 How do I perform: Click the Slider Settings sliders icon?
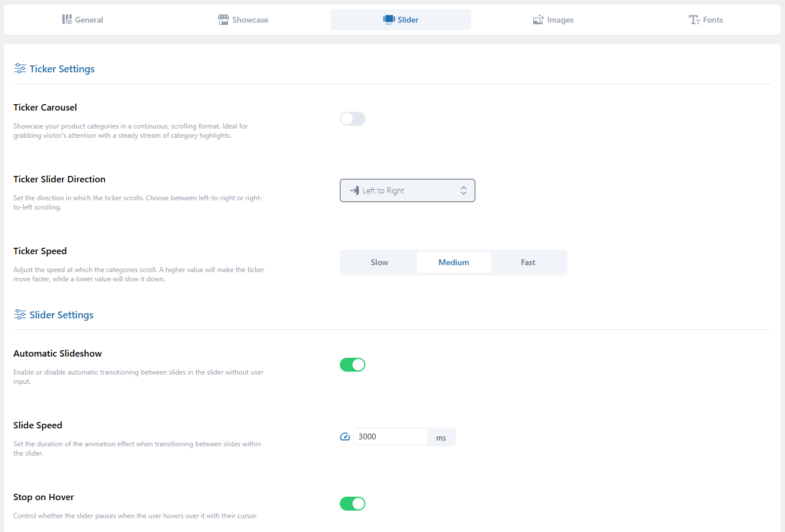pos(20,315)
